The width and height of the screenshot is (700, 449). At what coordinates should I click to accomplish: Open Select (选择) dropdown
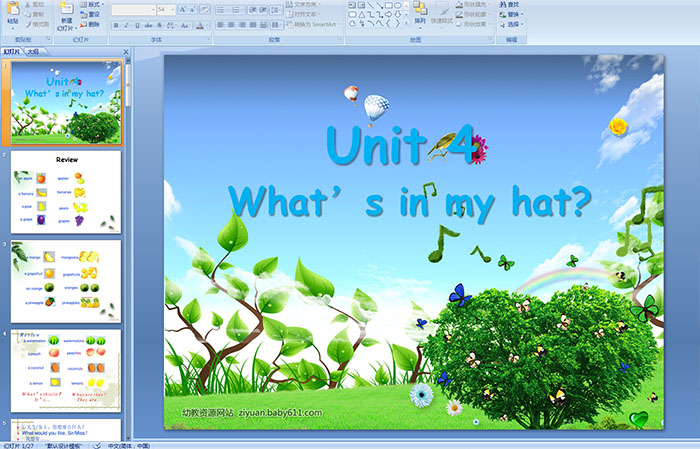[x=512, y=24]
